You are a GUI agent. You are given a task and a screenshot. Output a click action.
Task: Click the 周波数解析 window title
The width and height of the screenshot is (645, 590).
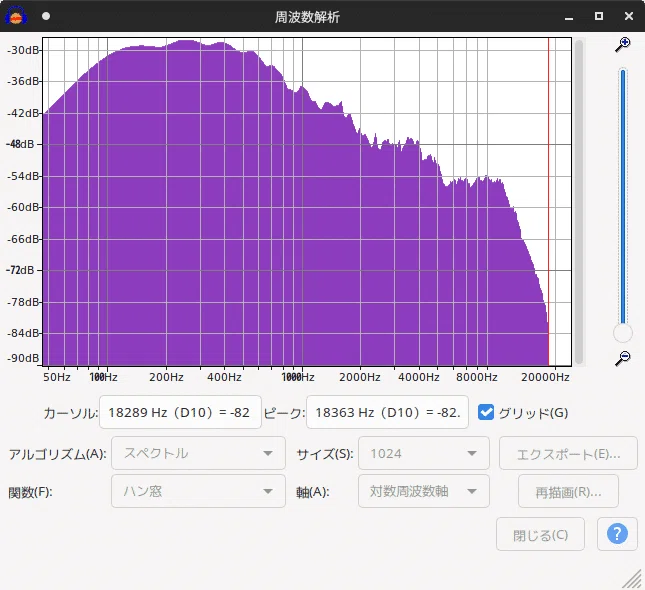tap(307, 17)
